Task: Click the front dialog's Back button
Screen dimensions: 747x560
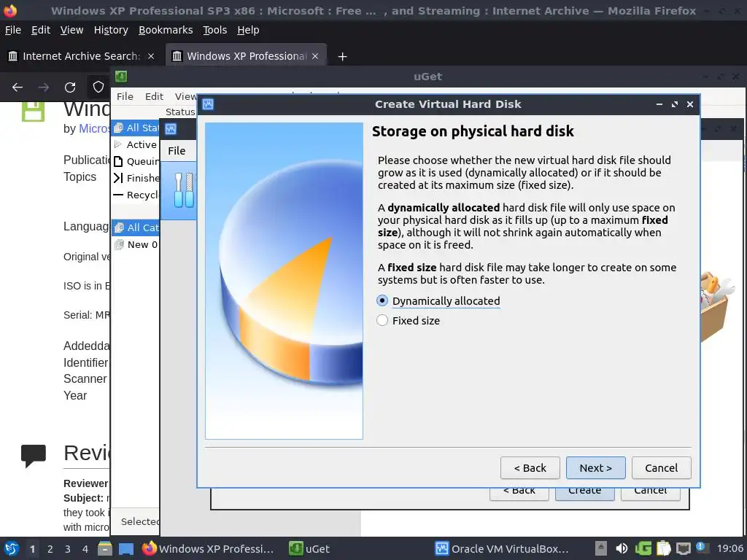Action: pyautogui.click(x=530, y=468)
